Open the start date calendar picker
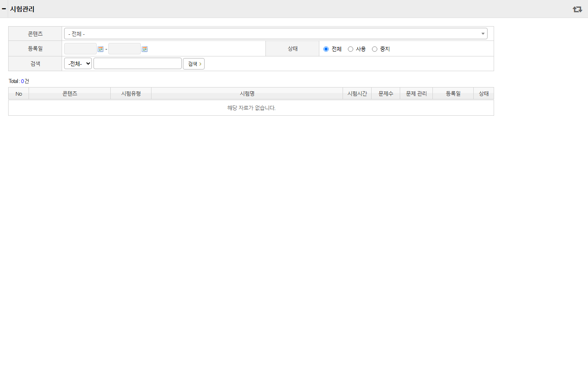Viewport: 588px width, 368px height. tap(100, 49)
